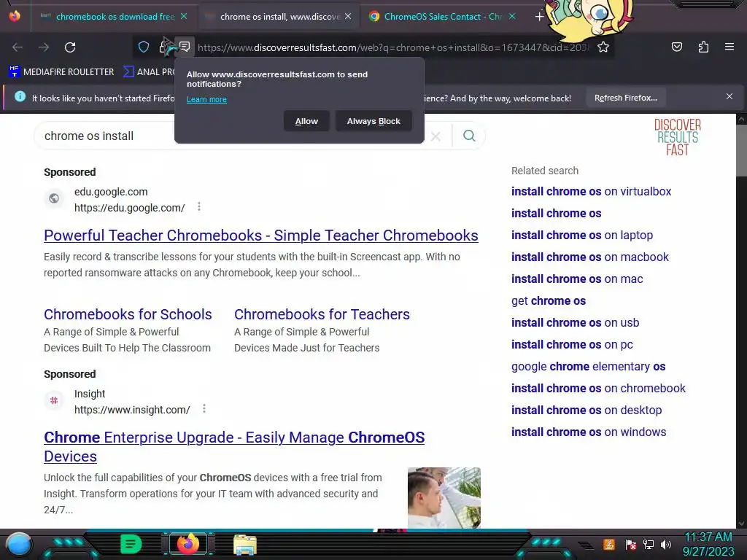Click the volume speaker tray icon
The width and height of the screenshot is (747, 560).
point(666,545)
